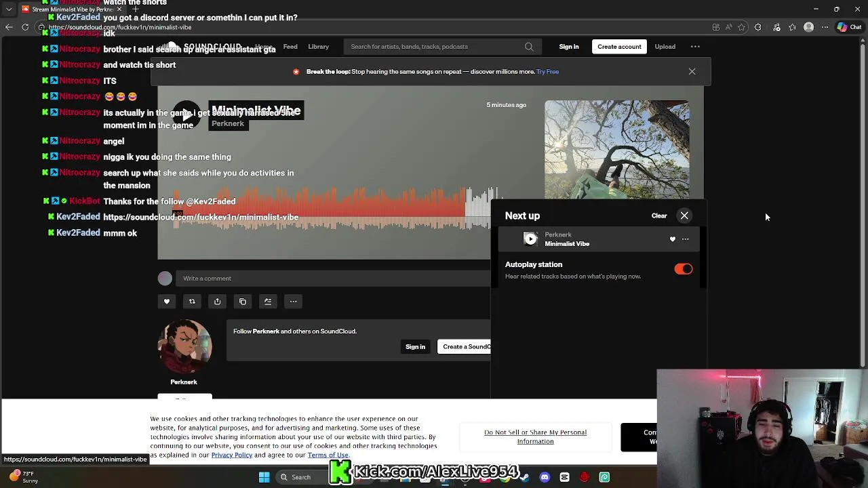Clear the Next up queue
The height and width of the screenshot is (488, 868).
659,216
